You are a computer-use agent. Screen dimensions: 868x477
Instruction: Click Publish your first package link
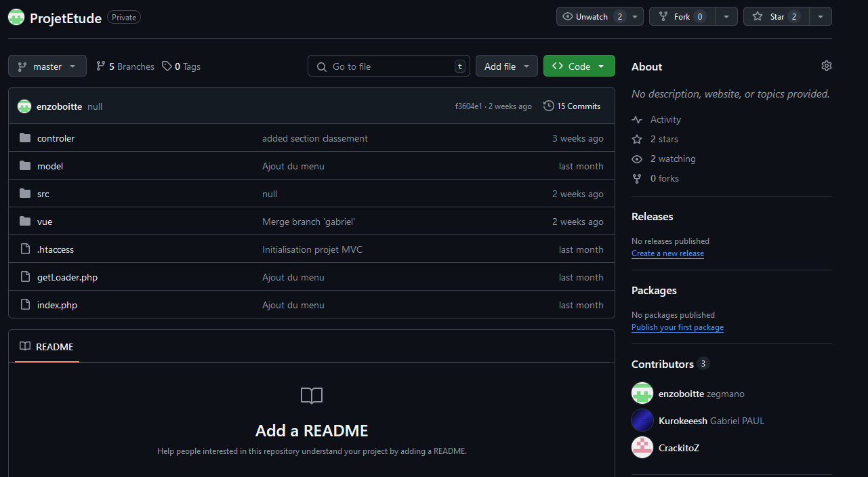pos(678,327)
